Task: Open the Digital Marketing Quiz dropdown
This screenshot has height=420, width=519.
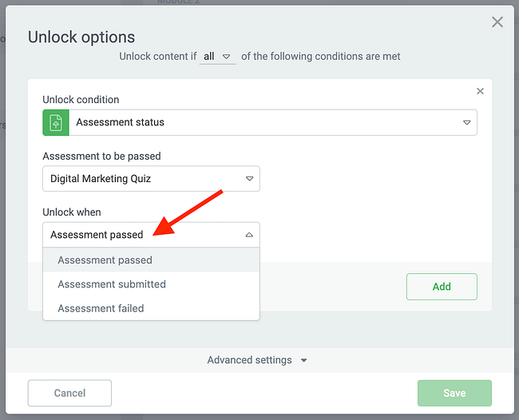Action: click(x=151, y=179)
